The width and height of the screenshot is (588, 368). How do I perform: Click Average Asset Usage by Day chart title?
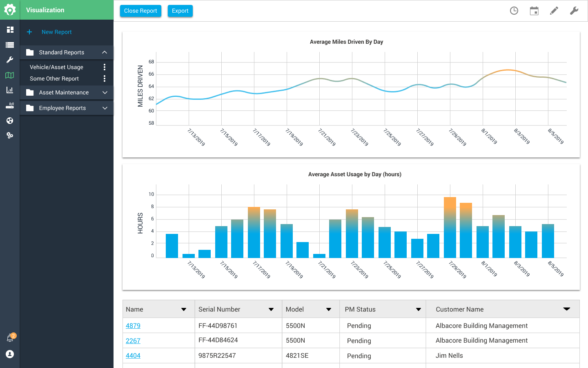354,174
